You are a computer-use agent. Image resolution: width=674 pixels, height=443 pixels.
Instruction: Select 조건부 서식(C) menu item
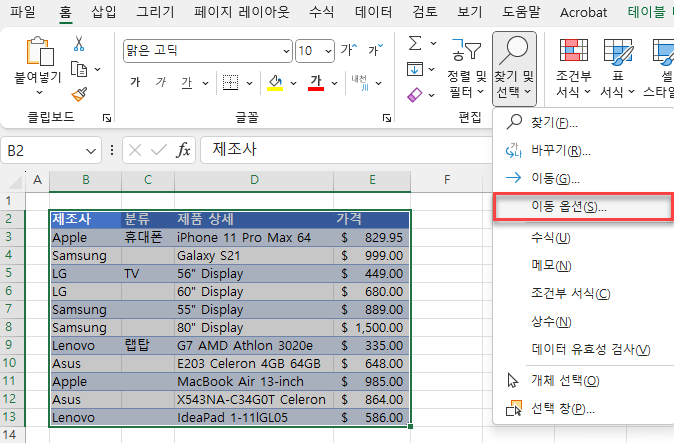coord(583,293)
